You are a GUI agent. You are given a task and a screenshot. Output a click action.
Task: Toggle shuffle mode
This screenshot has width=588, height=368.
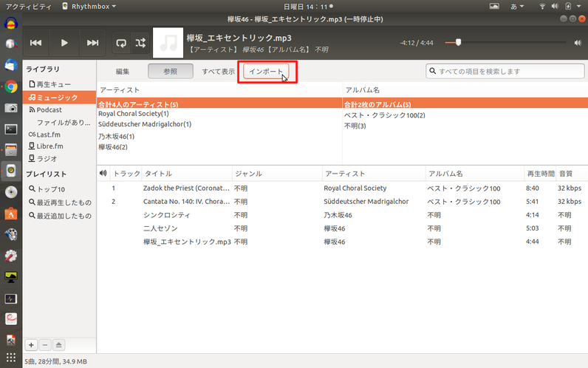(140, 43)
